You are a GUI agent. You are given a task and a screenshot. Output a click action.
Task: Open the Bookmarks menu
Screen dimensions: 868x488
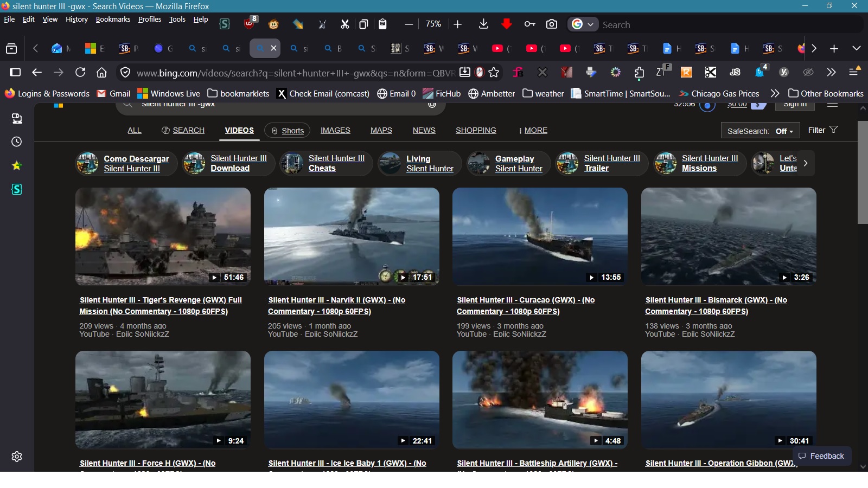[x=113, y=19]
